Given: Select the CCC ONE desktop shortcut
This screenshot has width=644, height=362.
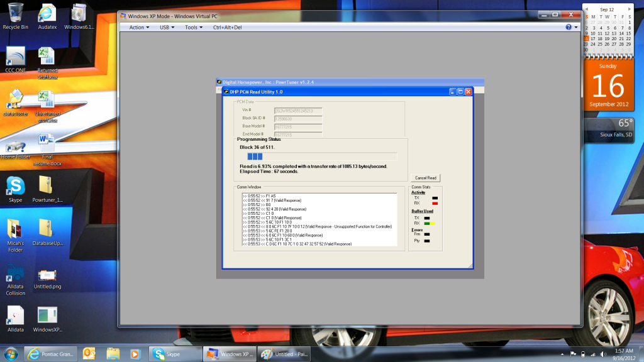Looking at the screenshot, I should click(16, 60).
